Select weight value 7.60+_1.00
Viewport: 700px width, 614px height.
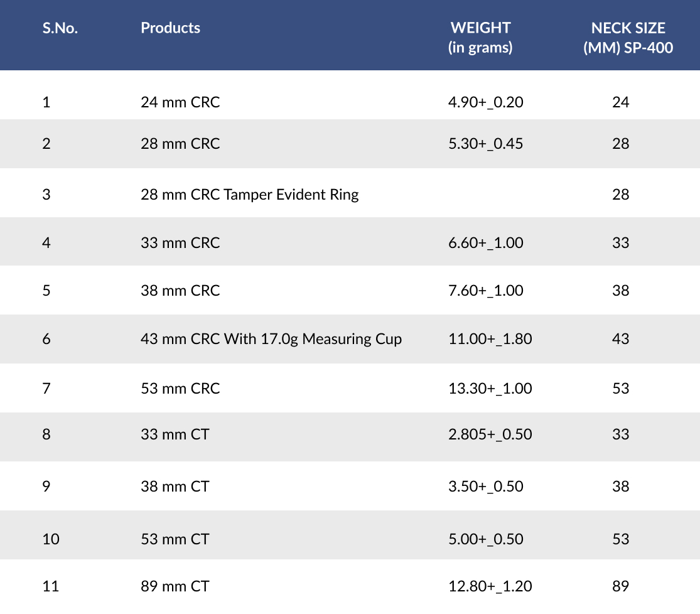pyautogui.click(x=486, y=291)
